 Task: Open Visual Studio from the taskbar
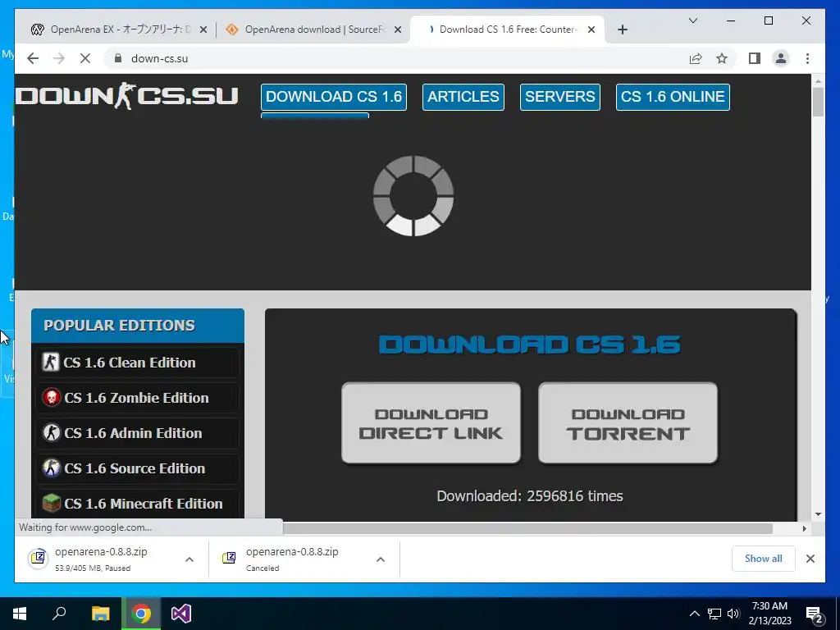pos(181,614)
